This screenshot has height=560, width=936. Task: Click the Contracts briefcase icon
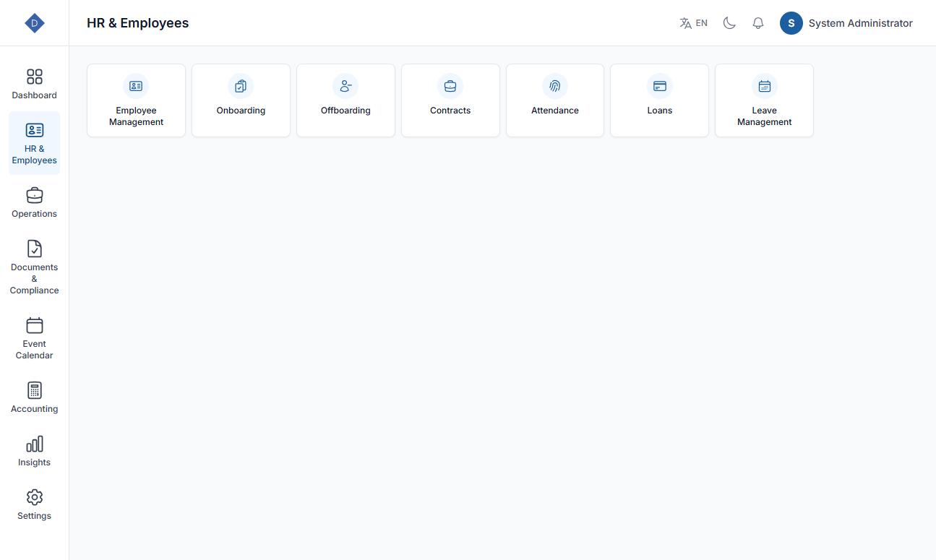pyautogui.click(x=450, y=86)
